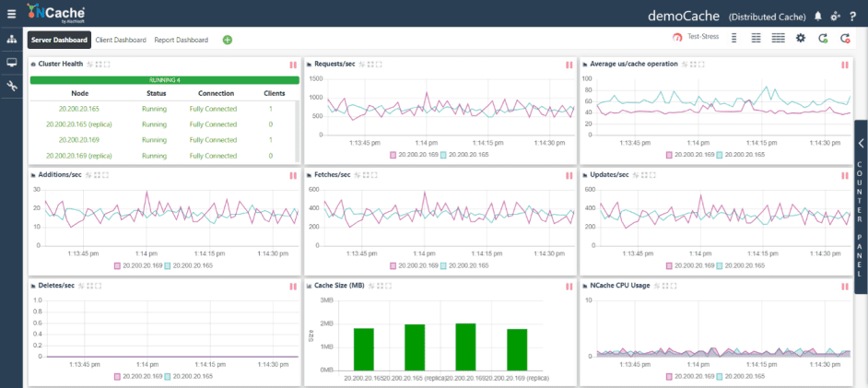Image resolution: width=868 pixels, height=388 pixels.
Task: Switch to the Report Dashboard tab
Action: coord(181,40)
